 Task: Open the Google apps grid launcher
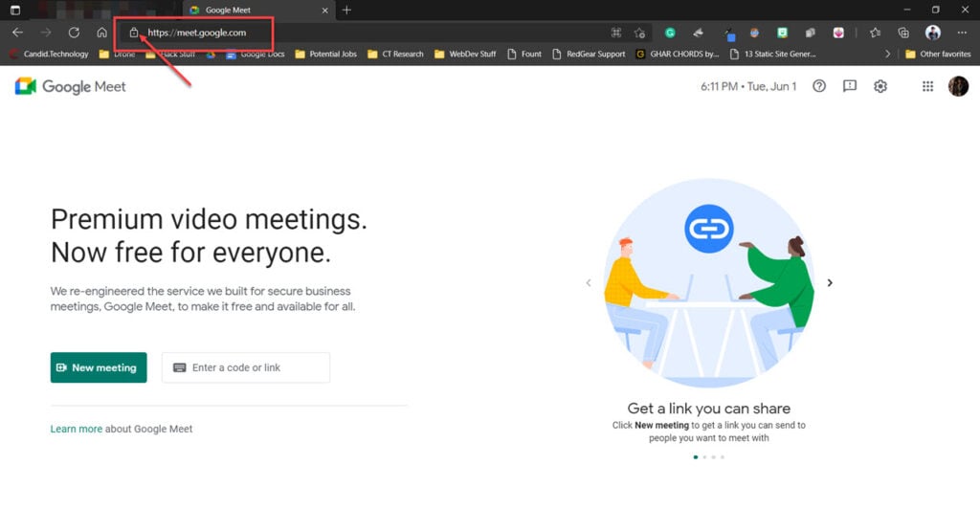(x=927, y=86)
